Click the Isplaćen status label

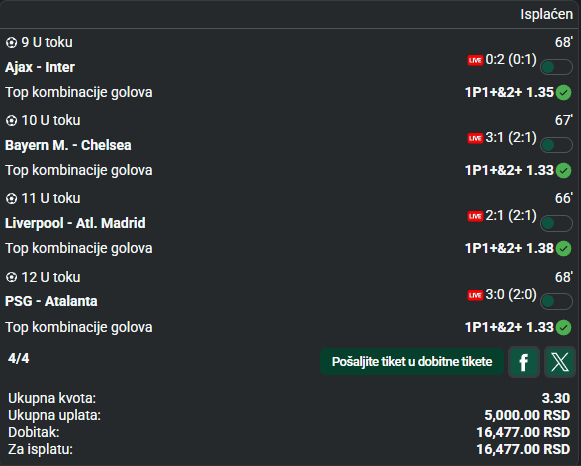coord(547,14)
